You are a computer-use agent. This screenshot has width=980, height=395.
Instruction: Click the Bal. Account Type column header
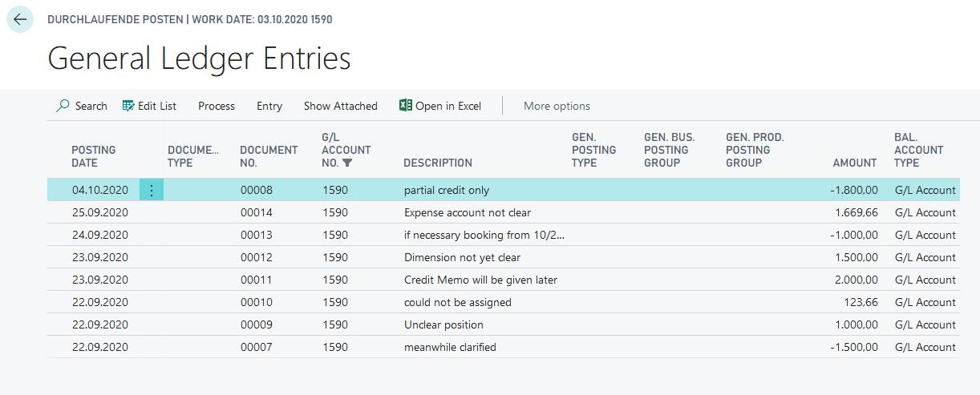[918, 150]
